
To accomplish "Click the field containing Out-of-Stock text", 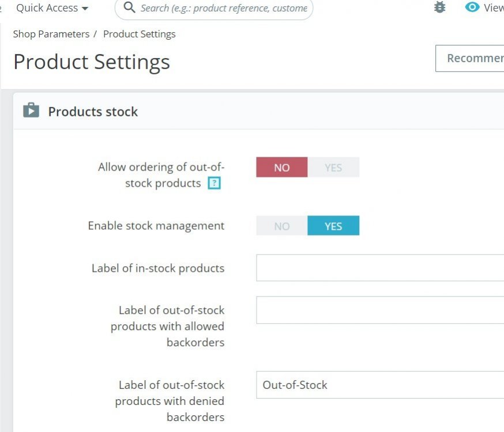I will click(x=380, y=385).
